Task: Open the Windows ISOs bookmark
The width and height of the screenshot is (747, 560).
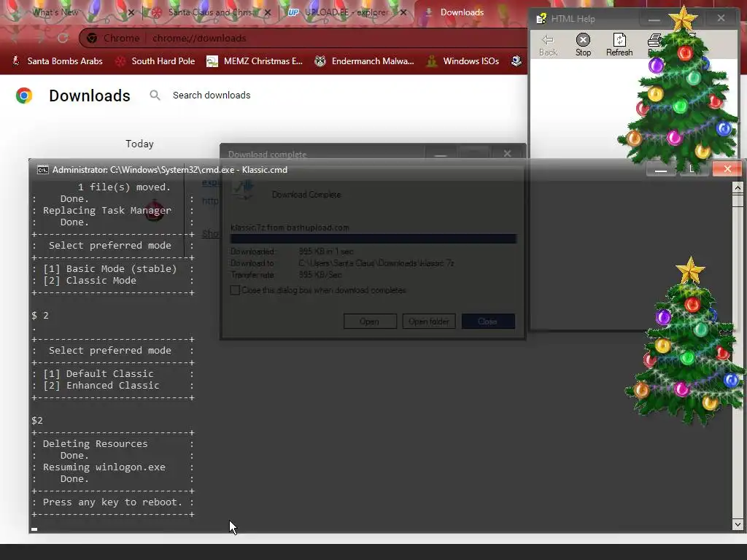Action: [x=463, y=61]
